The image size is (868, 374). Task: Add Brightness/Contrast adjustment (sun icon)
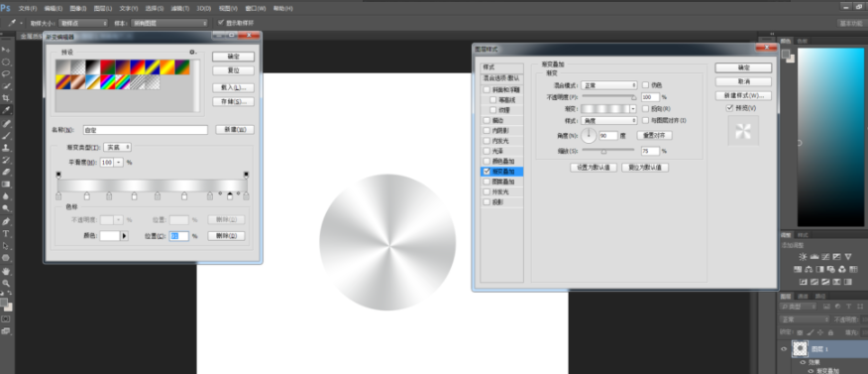(803, 257)
